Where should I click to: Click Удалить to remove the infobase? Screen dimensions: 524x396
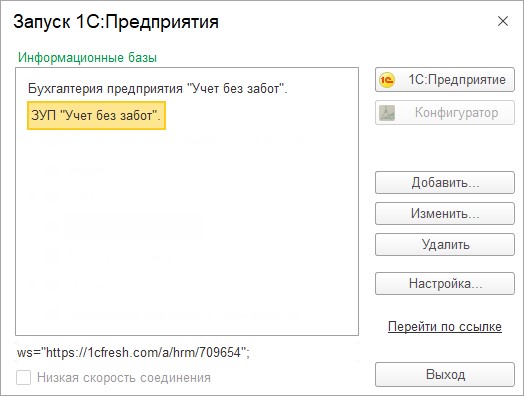tap(445, 244)
